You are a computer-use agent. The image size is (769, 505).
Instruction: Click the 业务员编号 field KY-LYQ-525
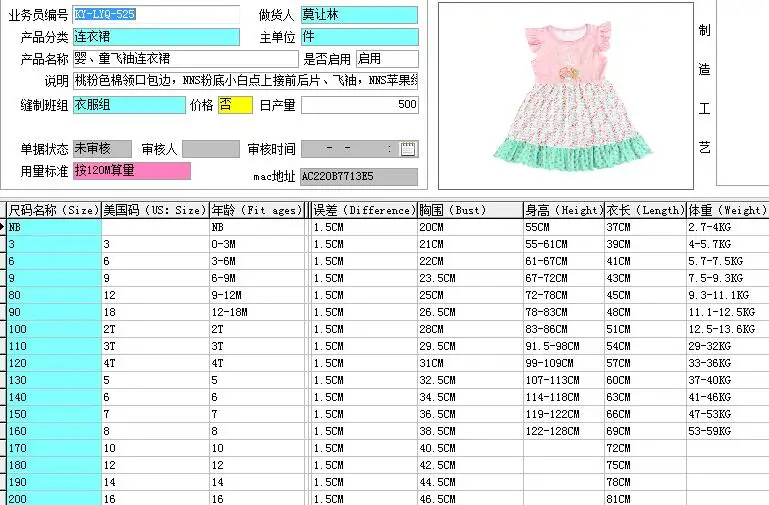pyautogui.click(x=156, y=15)
